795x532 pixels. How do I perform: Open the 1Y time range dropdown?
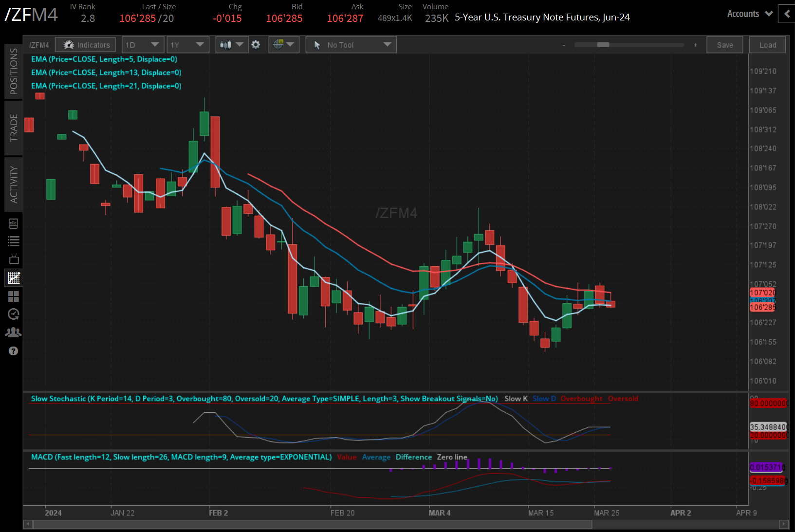point(187,45)
